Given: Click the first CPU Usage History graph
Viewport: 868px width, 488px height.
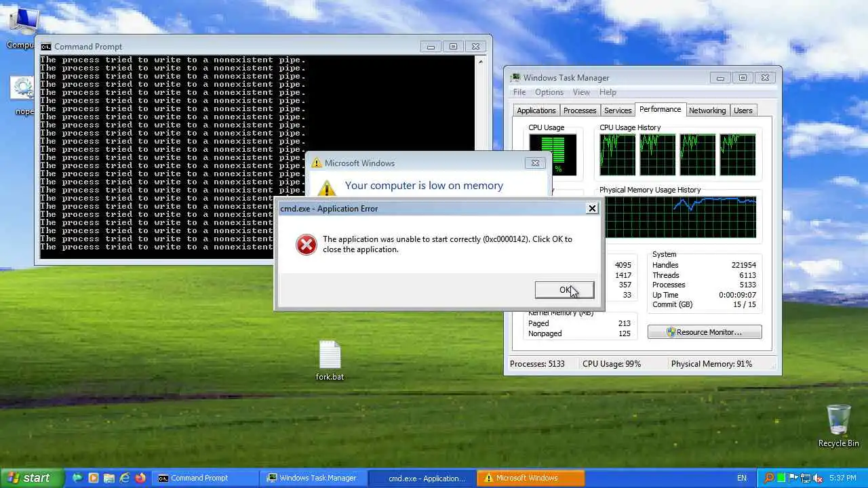Looking at the screenshot, I should pos(617,155).
